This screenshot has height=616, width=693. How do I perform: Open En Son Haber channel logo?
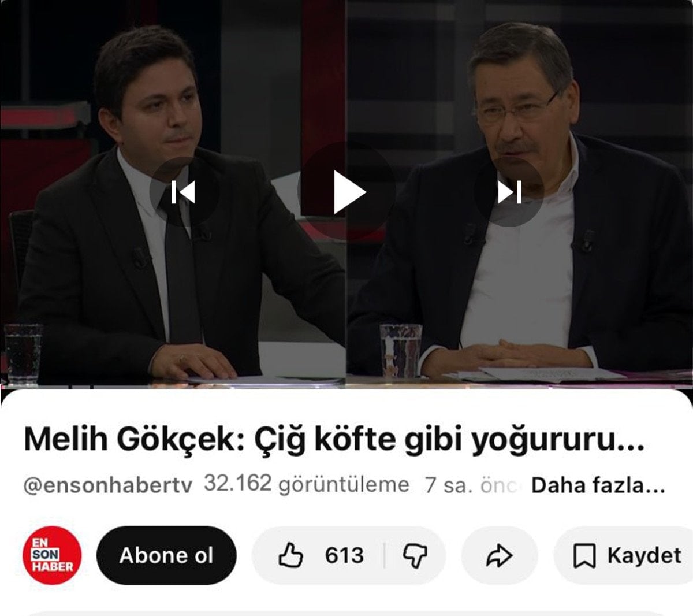click(51, 555)
